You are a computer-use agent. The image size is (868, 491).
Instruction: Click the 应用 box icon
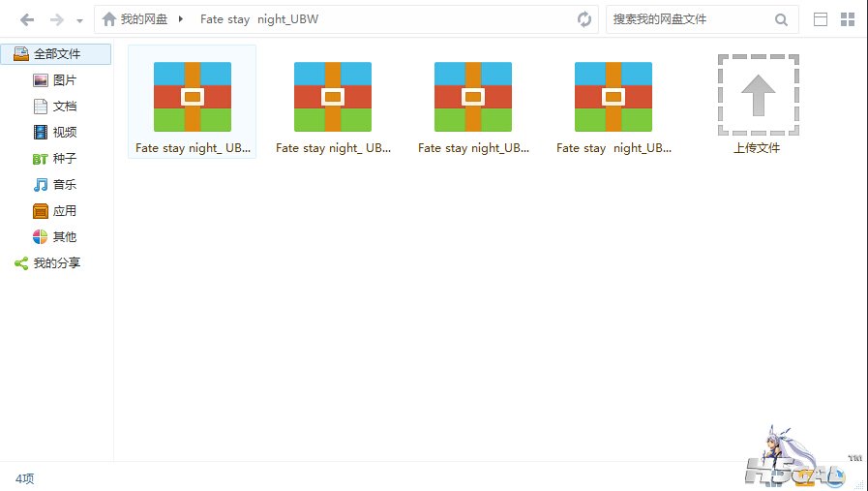point(41,211)
